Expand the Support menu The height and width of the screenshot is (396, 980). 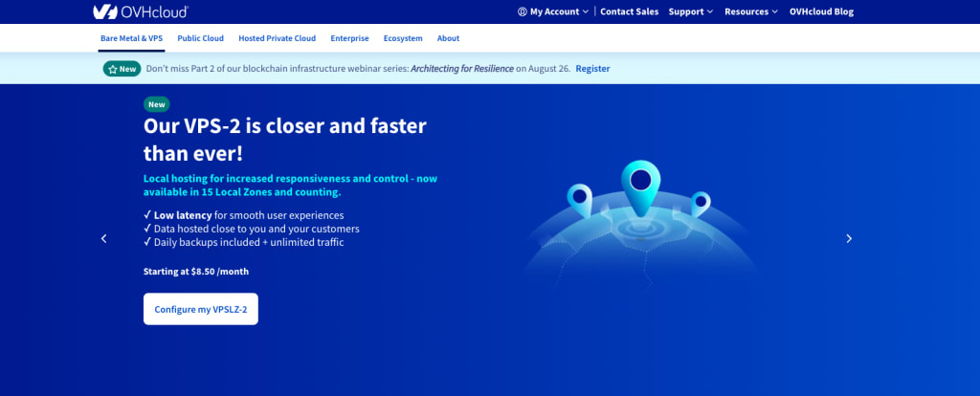691,11
